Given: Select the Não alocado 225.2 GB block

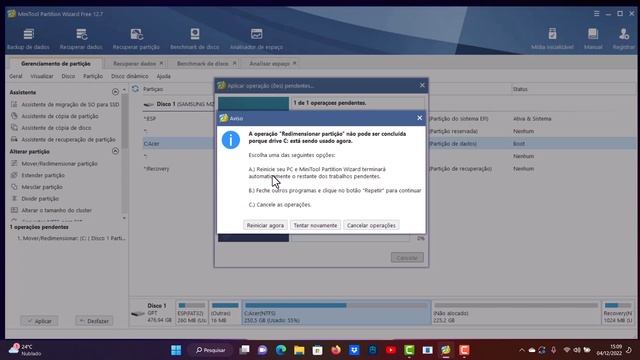Looking at the screenshot, I should click(x=516, y=313).
